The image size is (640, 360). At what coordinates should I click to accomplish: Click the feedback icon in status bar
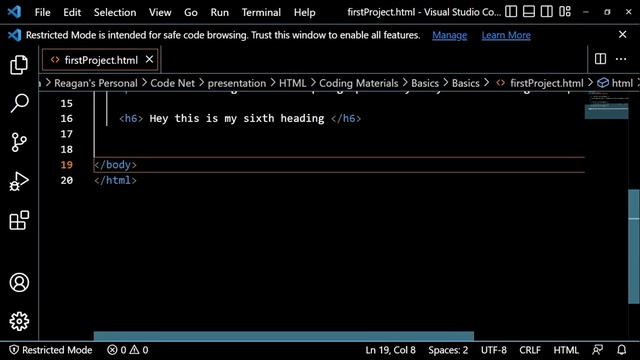click(x=597, y=350)
